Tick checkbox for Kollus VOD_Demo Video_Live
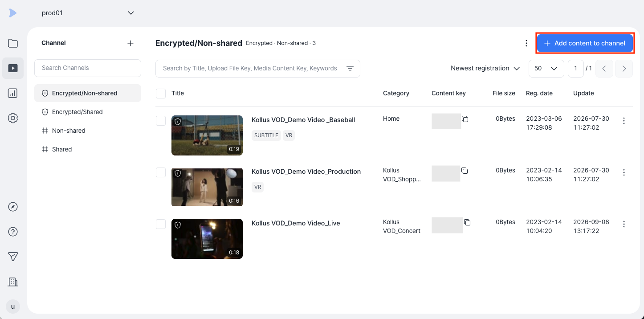Viewport: 644px width, 319px height. 161,224
